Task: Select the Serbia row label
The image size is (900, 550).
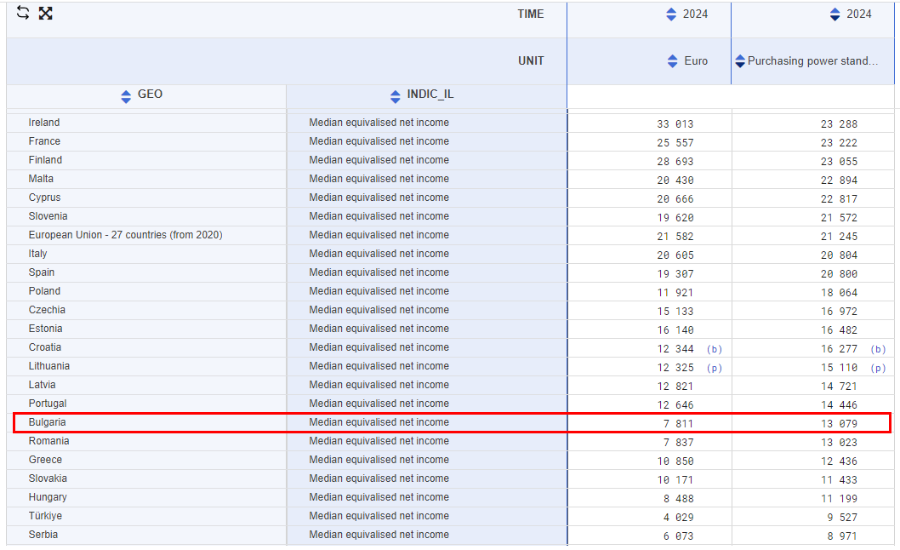Action: 43,534
